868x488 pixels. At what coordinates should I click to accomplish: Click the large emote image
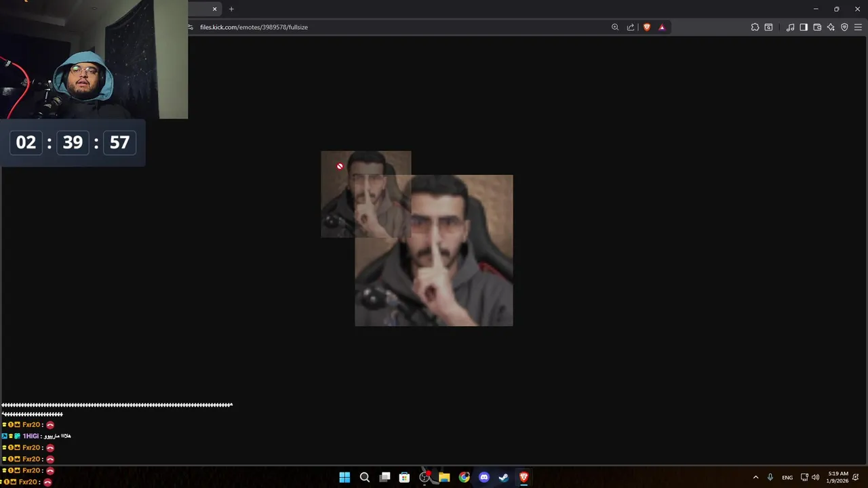click(x=434, y=251)
